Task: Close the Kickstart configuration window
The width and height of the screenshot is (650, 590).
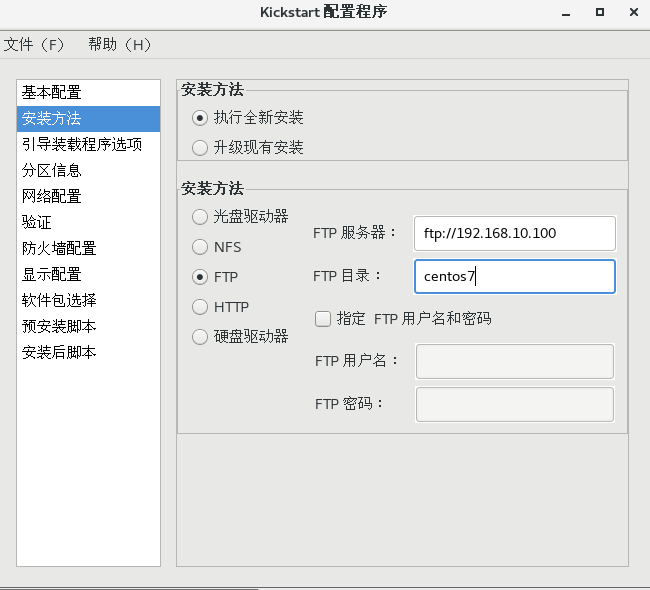Action: click(x=634, y=12)
